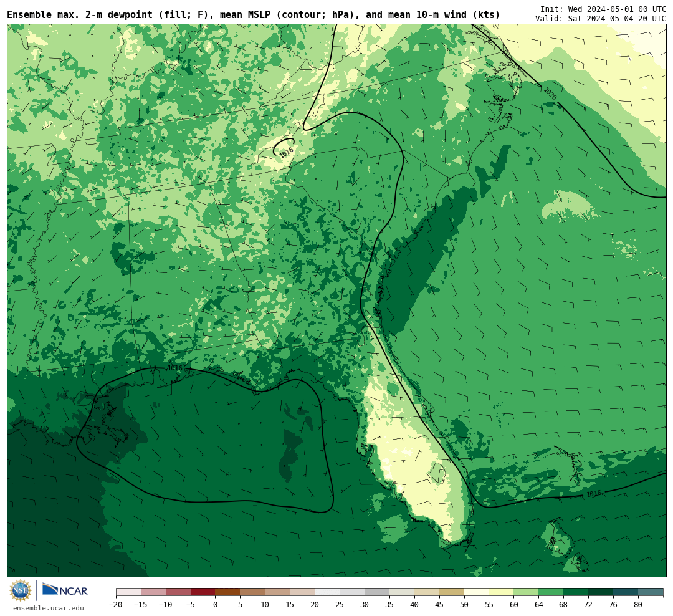Pick the colorbar swatch between -20 and -15
The image size is (673, 616).
(128, 592)
